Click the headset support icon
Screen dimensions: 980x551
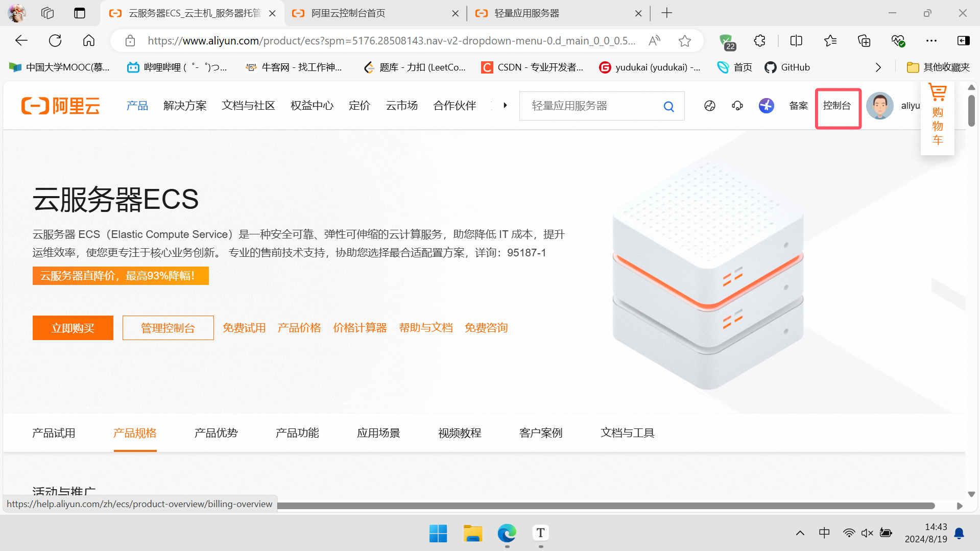pos(737,106)
